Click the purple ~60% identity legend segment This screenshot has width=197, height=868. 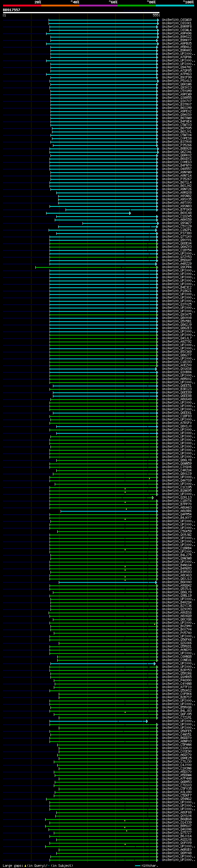tap(99, 6)
